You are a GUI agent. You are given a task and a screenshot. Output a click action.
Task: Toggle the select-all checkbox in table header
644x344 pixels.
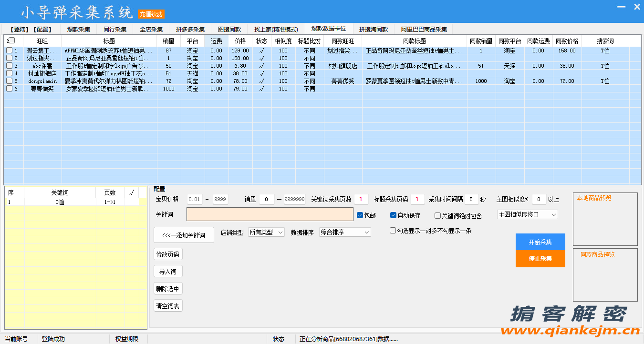coord(12,40)
